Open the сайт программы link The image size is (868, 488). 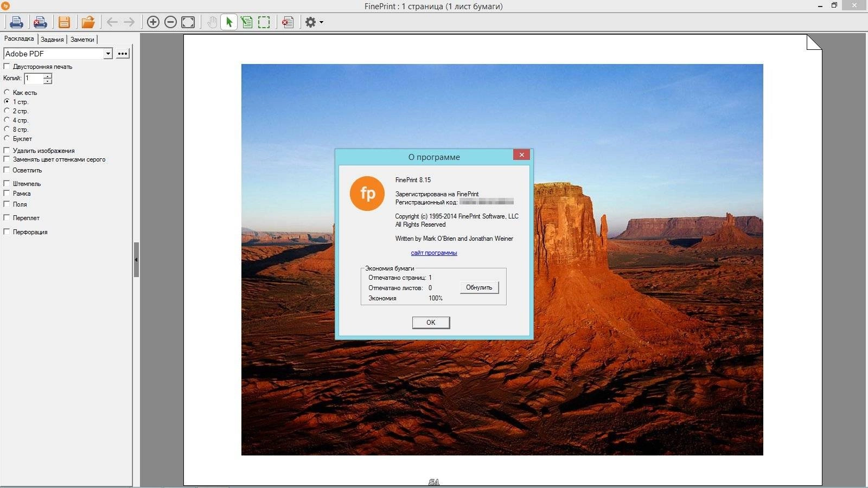click(434, 253)
